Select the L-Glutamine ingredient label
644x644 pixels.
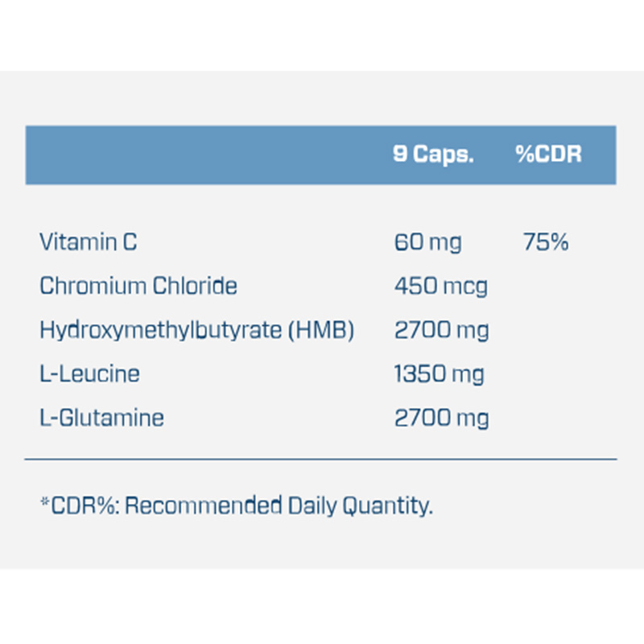click(x=101, y=418)
